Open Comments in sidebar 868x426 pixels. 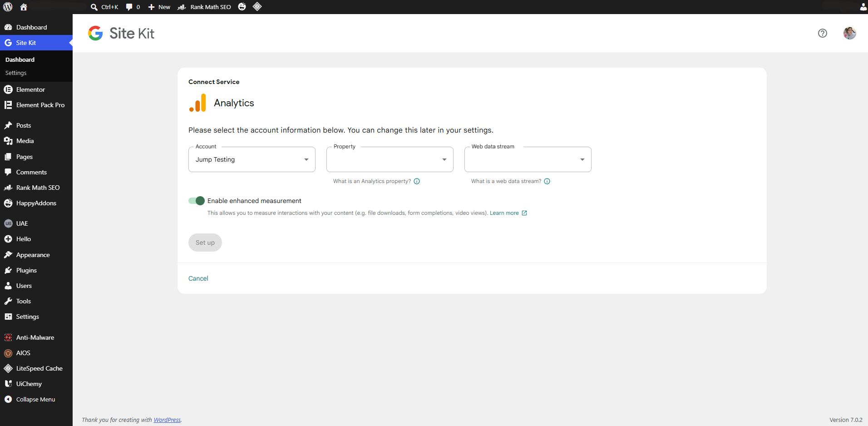coord(36,172)
